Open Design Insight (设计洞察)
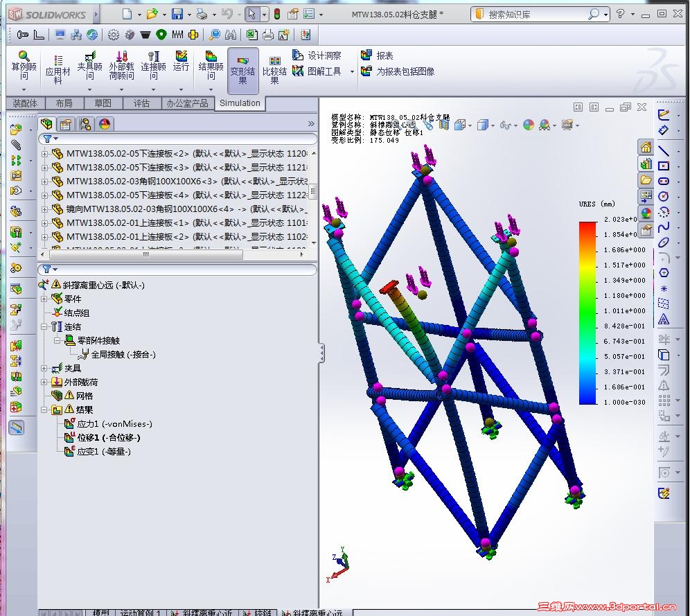The image size is (690, 616). (x=317, y=55)
